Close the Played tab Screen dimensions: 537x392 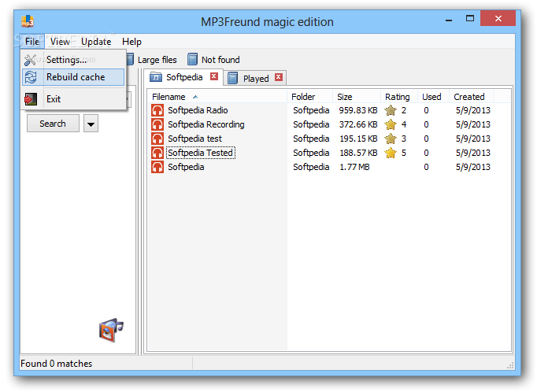[279, 77]
